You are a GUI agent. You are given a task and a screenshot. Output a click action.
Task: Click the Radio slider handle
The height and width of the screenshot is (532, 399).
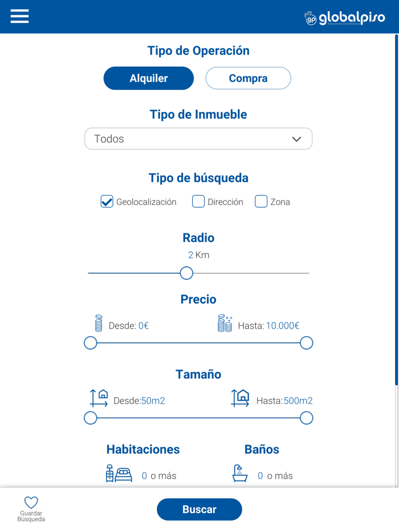(186, 273)
